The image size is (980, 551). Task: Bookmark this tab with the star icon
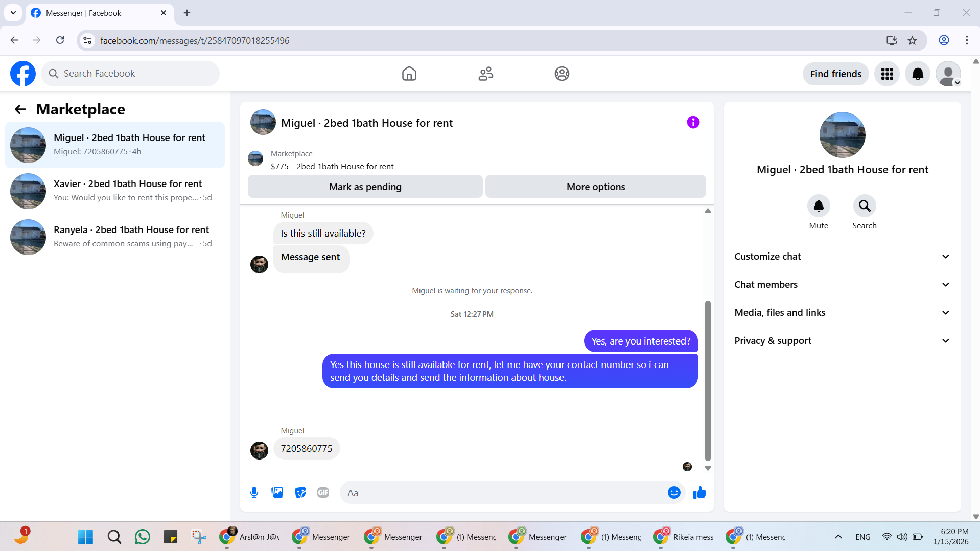point(912,40)
